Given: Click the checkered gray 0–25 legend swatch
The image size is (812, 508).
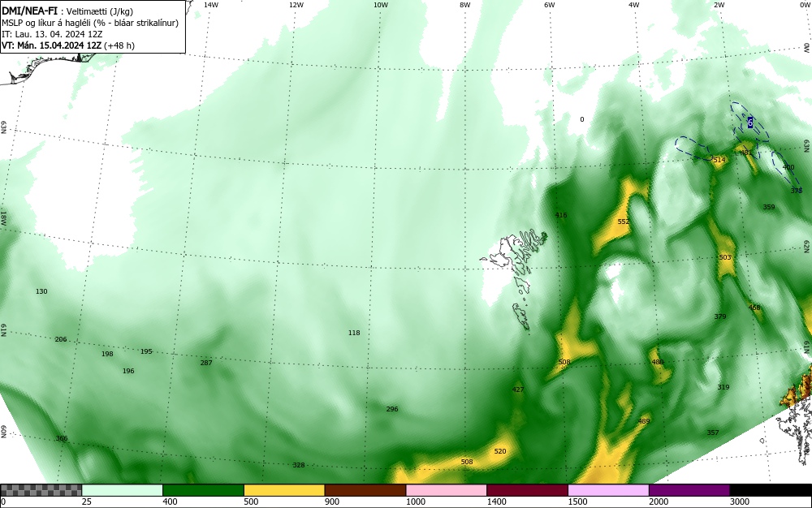Looking at the screenshot, I should (x=41, y=490).
